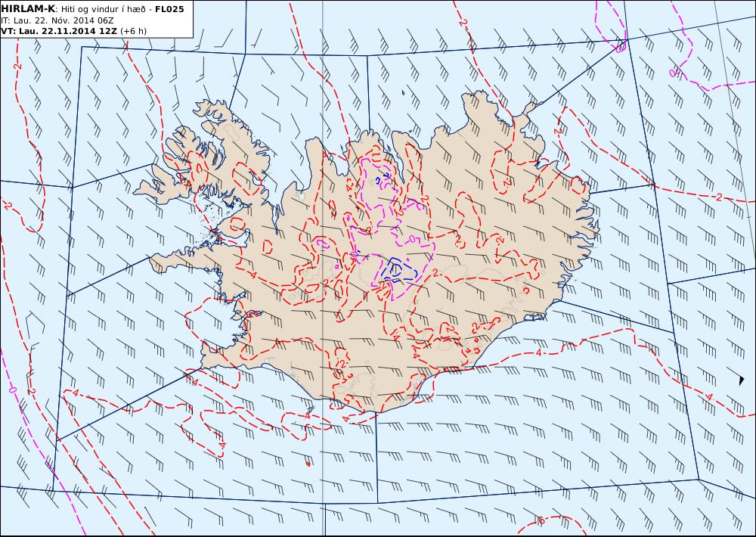Click the '6' isotherm contour label
The width and height of the screenshot is (756, 537).
coord(541,520)
